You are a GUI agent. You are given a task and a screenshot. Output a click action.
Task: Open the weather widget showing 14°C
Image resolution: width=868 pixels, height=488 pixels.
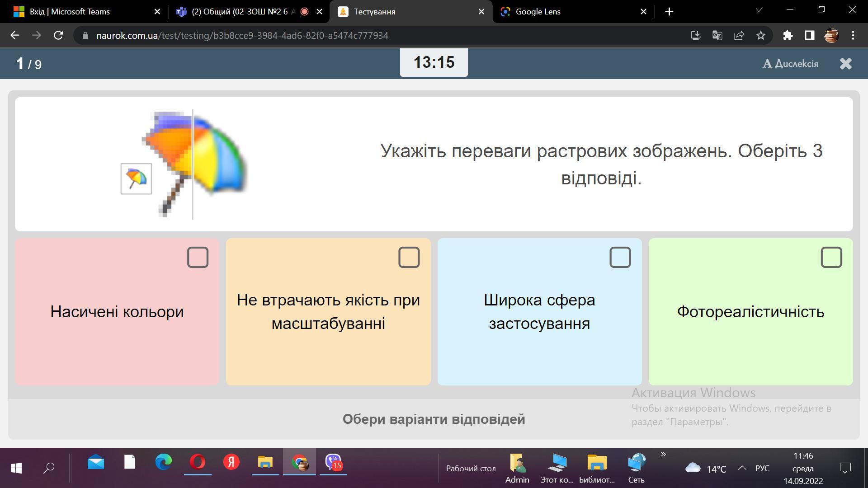(706, 469)
